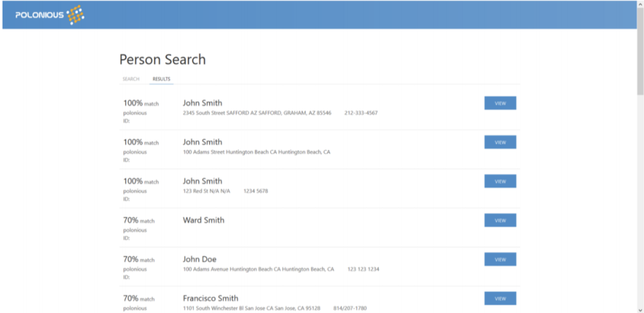Click the address 100 Adams Avenue Huntington Beach
Screen dimensions: 644x313
click(258, 269)
